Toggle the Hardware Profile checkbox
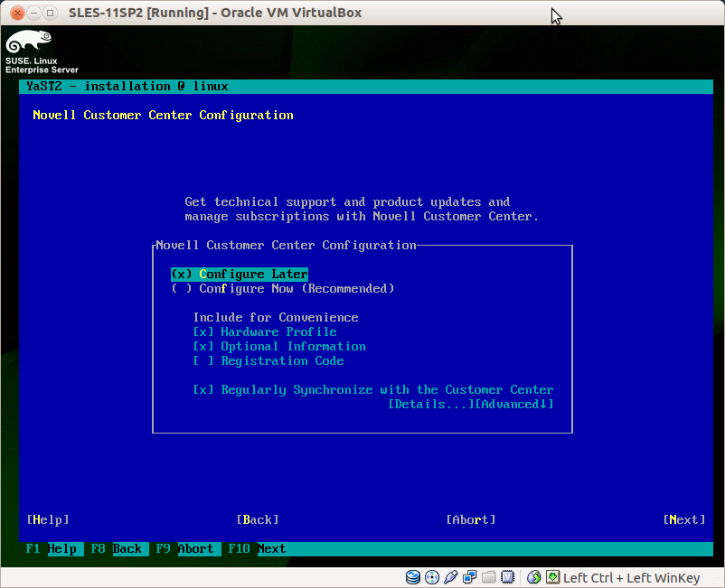The image size is (725, 588). pyautogui.click(x=265, y=332)
